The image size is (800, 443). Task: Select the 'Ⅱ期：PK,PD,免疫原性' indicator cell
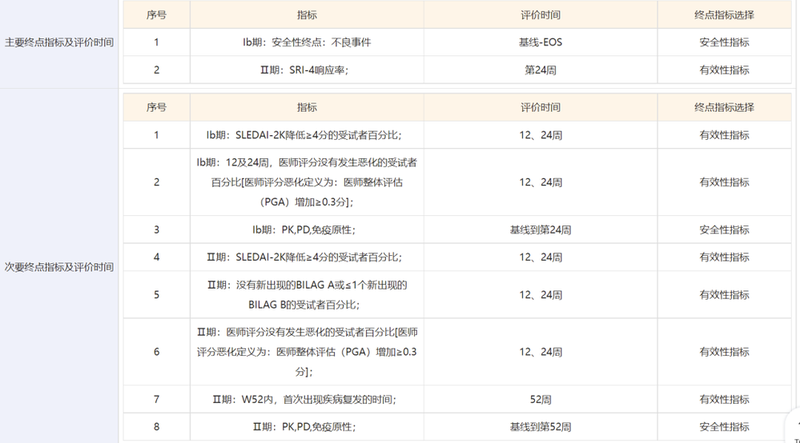(x=304, y=427)
